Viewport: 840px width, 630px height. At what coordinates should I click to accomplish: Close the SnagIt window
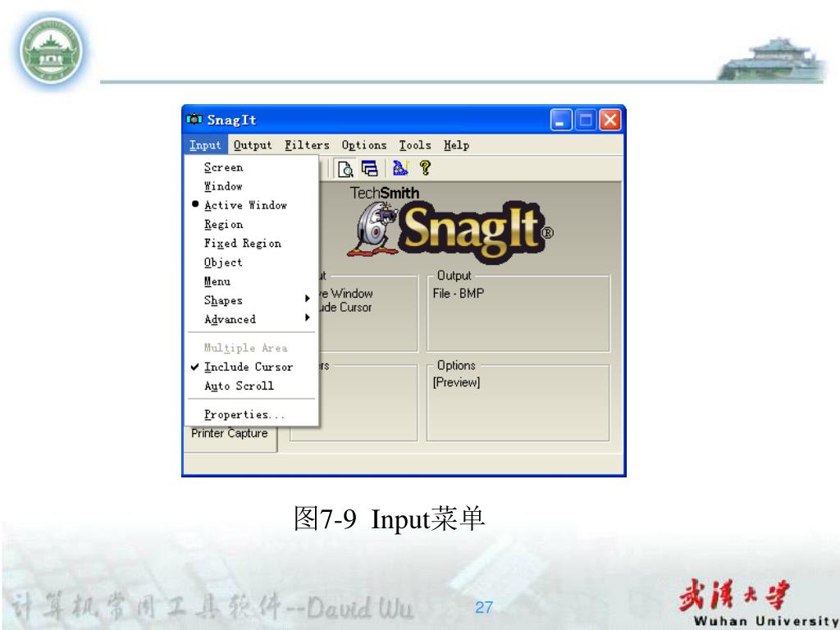click(610, 120)
